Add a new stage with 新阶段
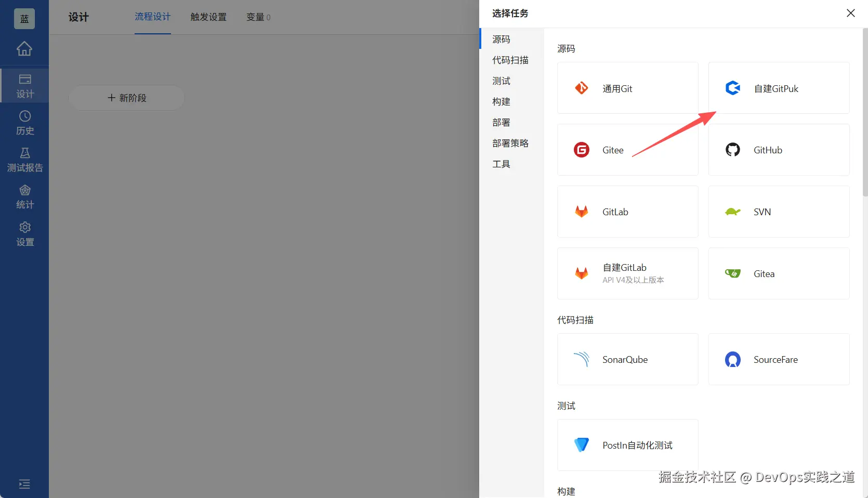 tap(126, 98)
